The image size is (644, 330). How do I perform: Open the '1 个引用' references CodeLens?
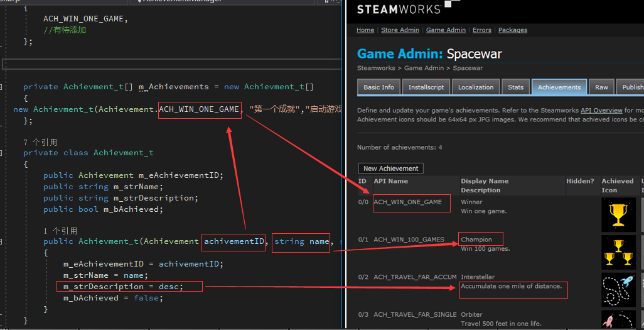click(x=60, y=231)
